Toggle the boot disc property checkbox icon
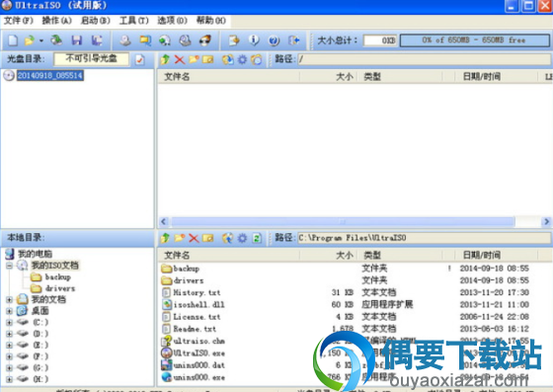553x392 pixels. click(x=140, y=59)
